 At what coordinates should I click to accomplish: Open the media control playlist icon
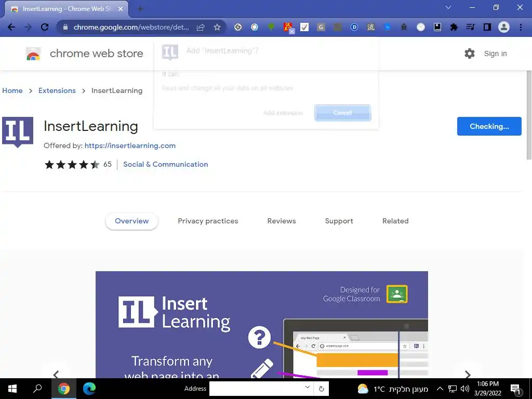coord(471,27)
